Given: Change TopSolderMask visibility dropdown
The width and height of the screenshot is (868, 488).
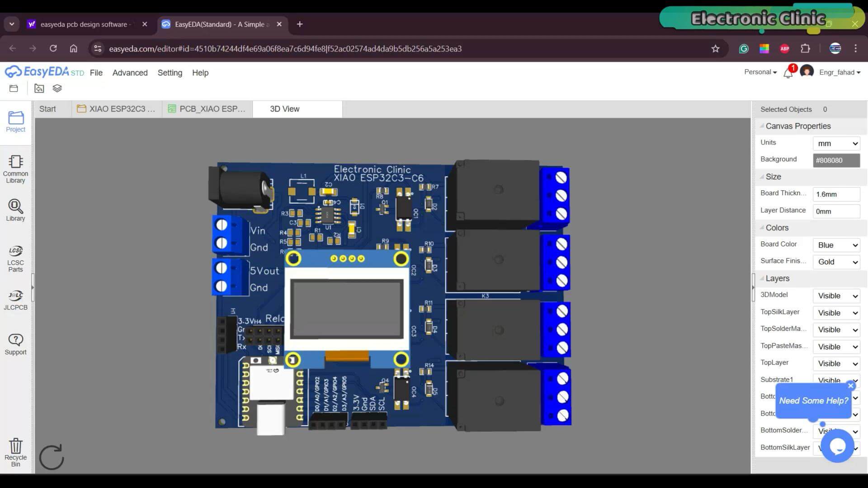Looking at the screenshot, I should tap(836, 329).
